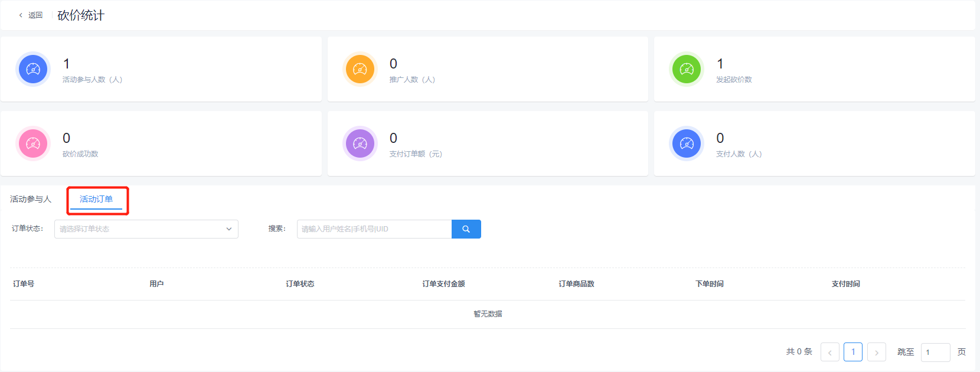Expand the order status chevron arrow
The width and height of the screenshot is (980, 372).
pyautogui.click(x=229, y=229)
